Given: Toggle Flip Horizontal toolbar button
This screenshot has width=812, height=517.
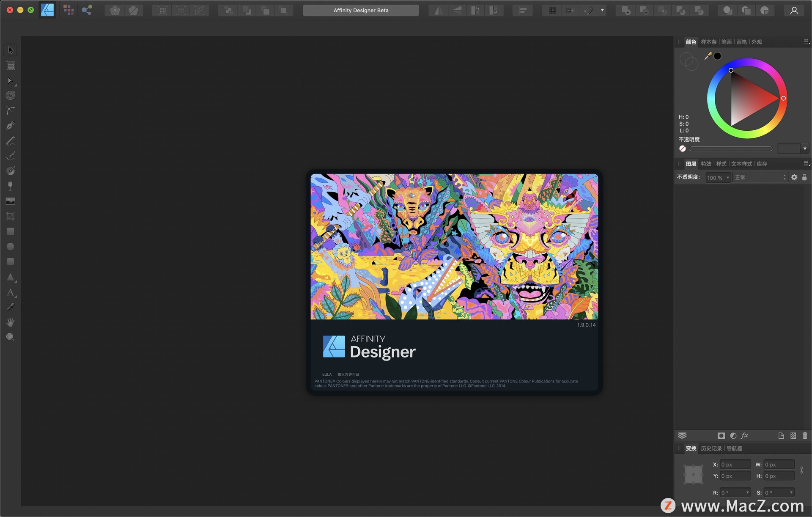Looking at the screenshot, I should [x=439, y=11].
